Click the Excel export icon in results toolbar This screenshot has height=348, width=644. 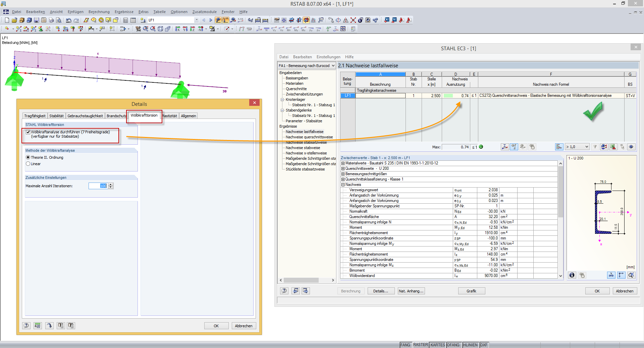[613, 147]
